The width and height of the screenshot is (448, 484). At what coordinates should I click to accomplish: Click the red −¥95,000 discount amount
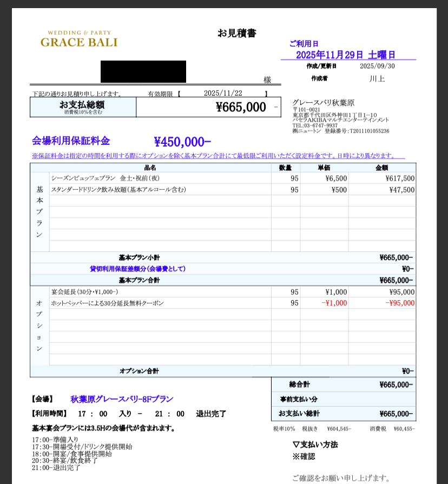pyautogui.click(x=400, y=303)
